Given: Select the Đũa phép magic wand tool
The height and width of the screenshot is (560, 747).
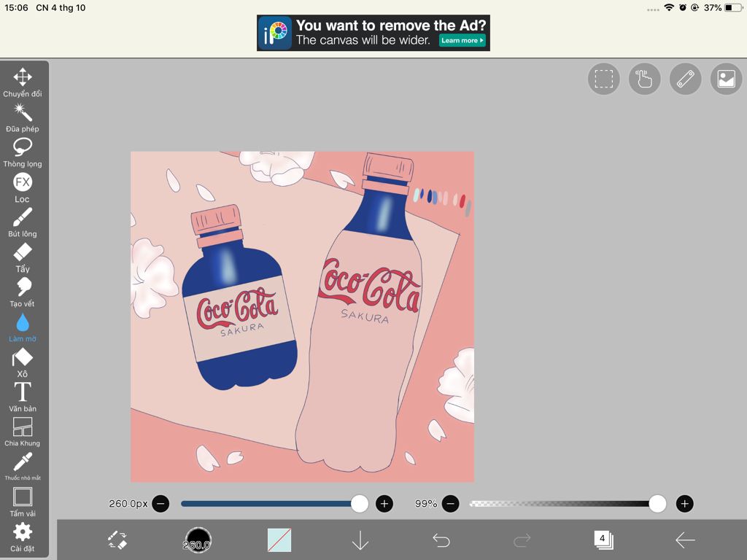Looking at the screenshot, I should 23,117.
